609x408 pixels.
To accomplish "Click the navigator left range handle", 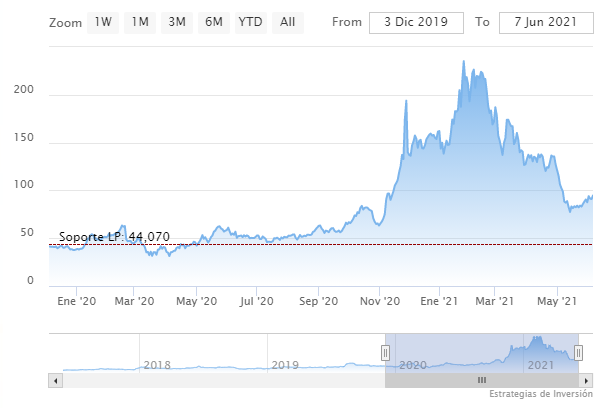I will coord(385,352).
